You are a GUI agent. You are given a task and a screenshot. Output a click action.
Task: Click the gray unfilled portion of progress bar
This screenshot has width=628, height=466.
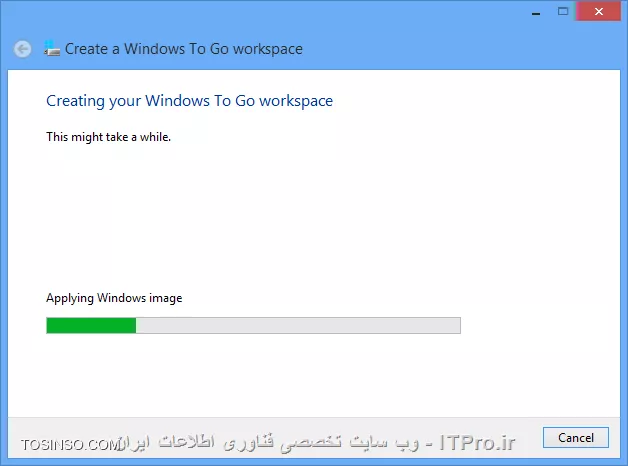click(x=298, y=325)
